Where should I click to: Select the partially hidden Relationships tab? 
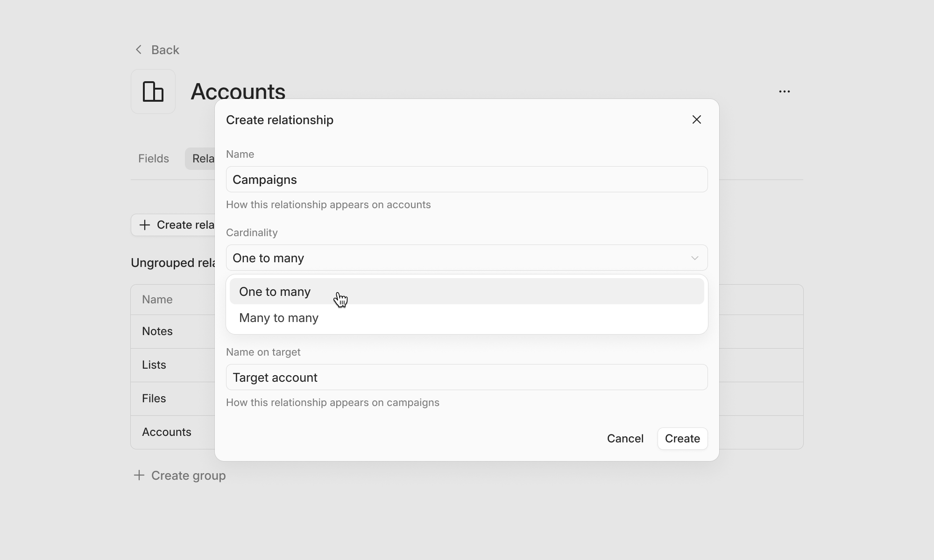click(x=201, y=159)
